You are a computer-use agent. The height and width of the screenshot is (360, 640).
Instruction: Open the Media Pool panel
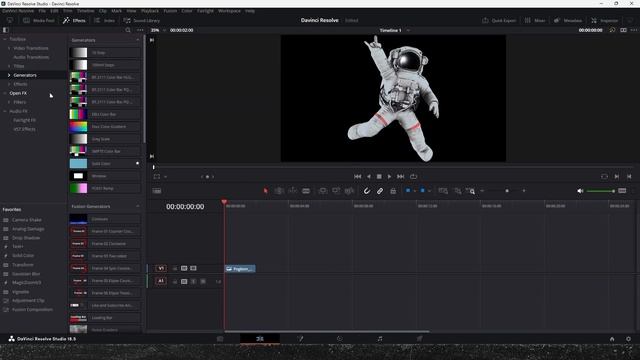(x=38, y=20)
